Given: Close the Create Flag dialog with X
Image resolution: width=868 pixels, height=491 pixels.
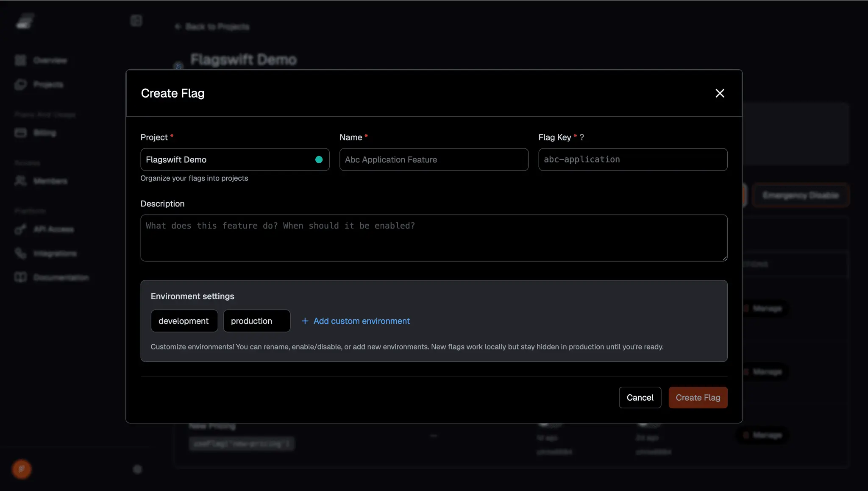Looking at the screenshot, I should tap(720, 93).
